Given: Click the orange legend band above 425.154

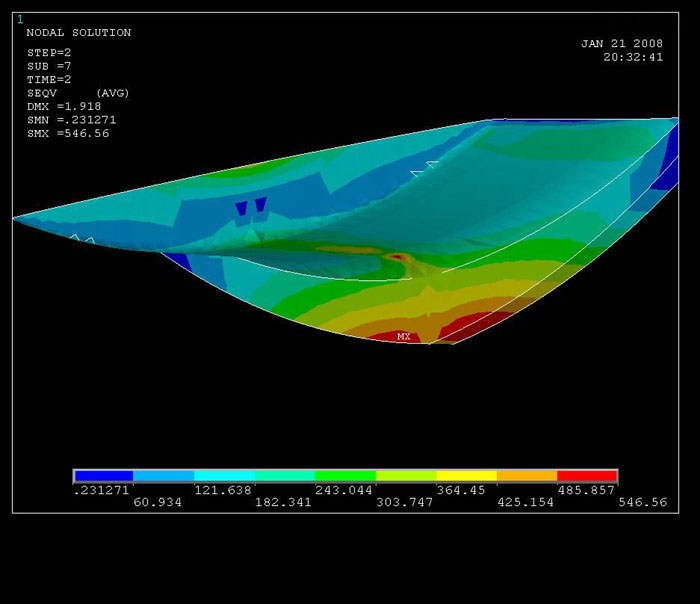Looking at the screenshot, I should pos(527,476).
